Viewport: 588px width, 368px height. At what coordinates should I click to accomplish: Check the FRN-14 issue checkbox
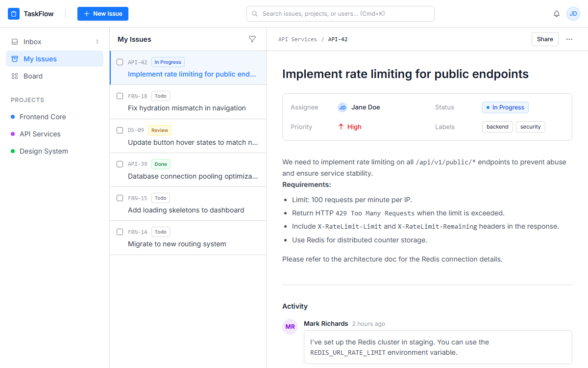[120, 232]
